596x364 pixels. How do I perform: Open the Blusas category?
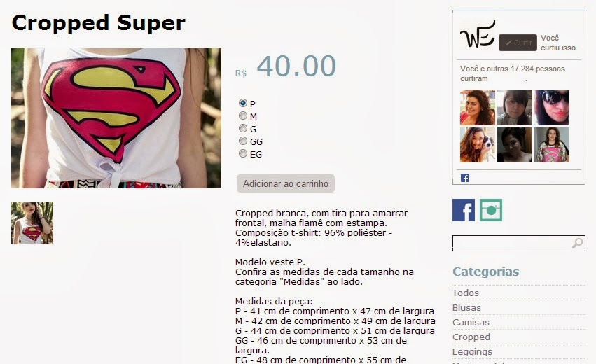click(466, 308)
